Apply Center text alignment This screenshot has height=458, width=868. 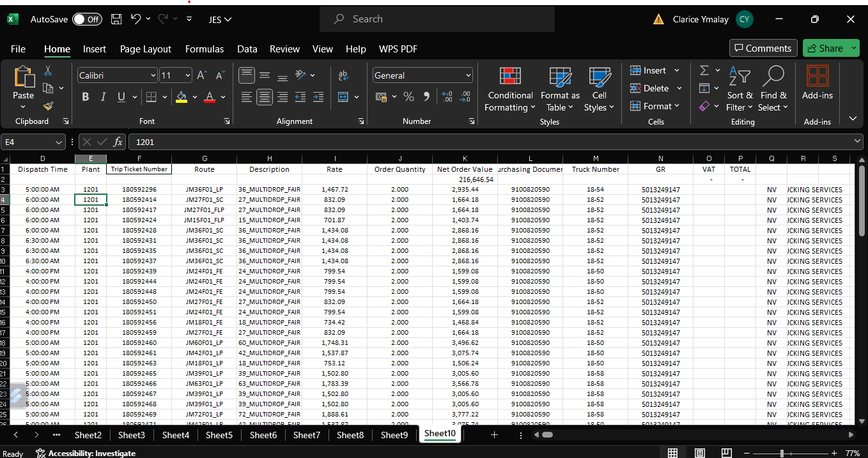265,97
